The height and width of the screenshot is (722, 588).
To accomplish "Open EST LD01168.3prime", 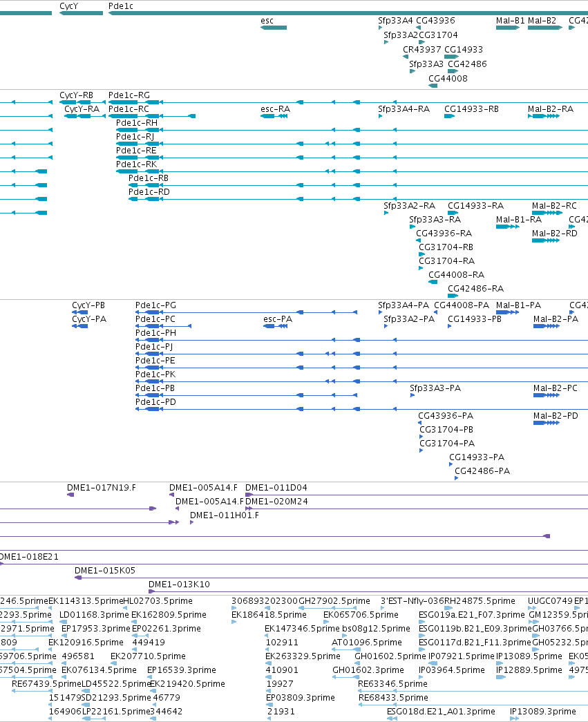I will click(x=95, y=615).
